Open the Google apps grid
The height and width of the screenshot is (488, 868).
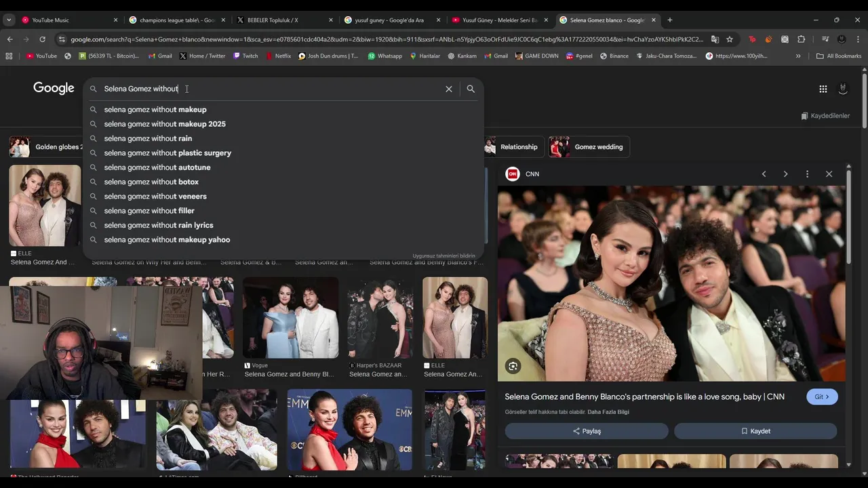pyautogui.click(x=823, y=89)
